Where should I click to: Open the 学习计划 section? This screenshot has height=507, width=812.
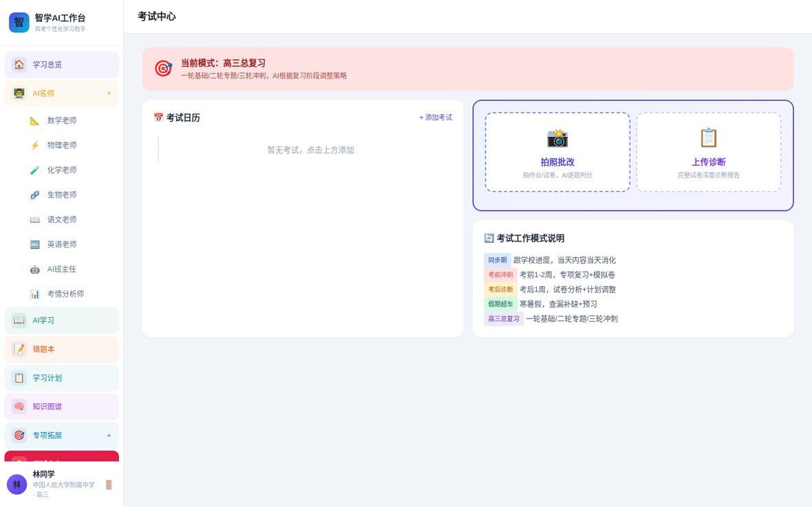pos(62,378)
